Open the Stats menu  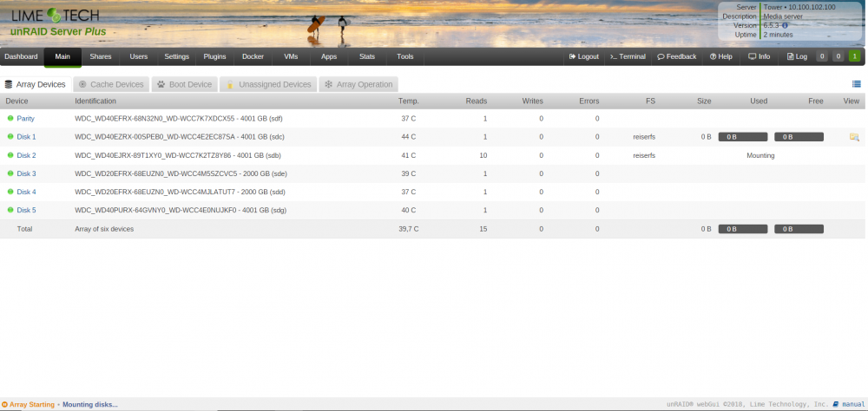coord(367,56)
